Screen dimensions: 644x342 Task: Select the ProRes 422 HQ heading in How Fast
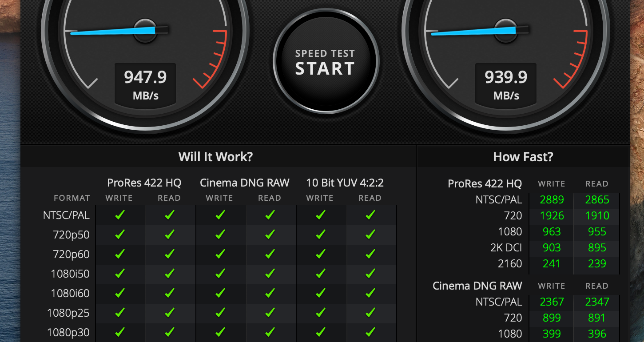click(485, 183)
